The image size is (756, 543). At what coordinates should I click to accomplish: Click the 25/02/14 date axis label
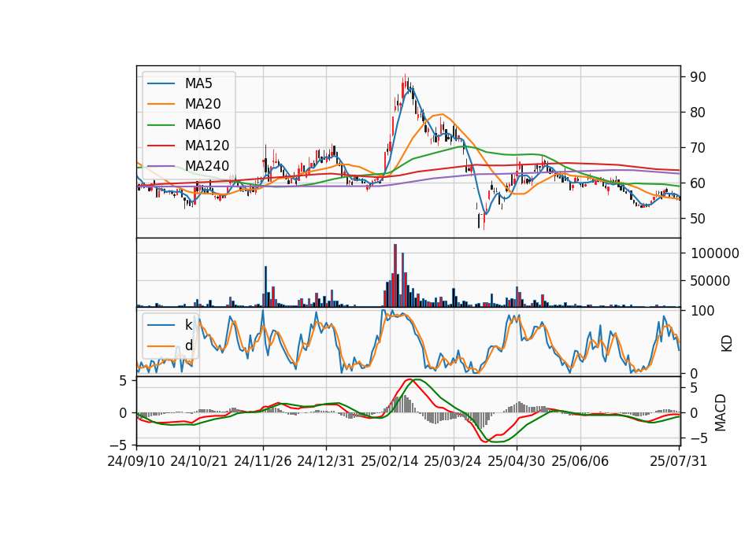(390, 461)
